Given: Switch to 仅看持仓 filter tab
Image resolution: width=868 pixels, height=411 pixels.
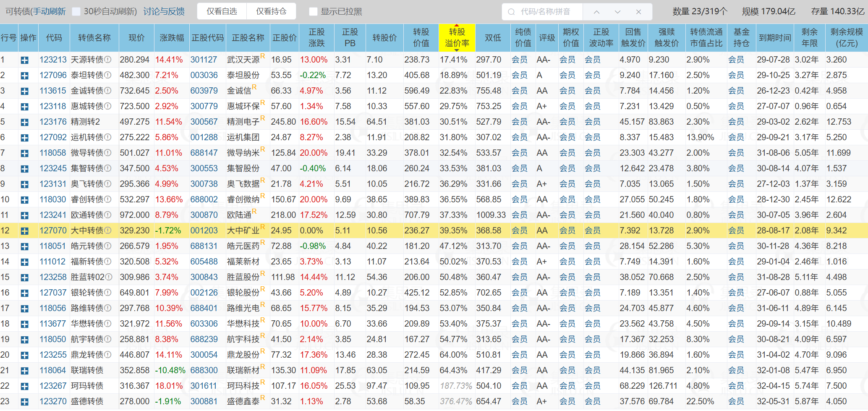Looking at the screenshot, I should [271, 11].
